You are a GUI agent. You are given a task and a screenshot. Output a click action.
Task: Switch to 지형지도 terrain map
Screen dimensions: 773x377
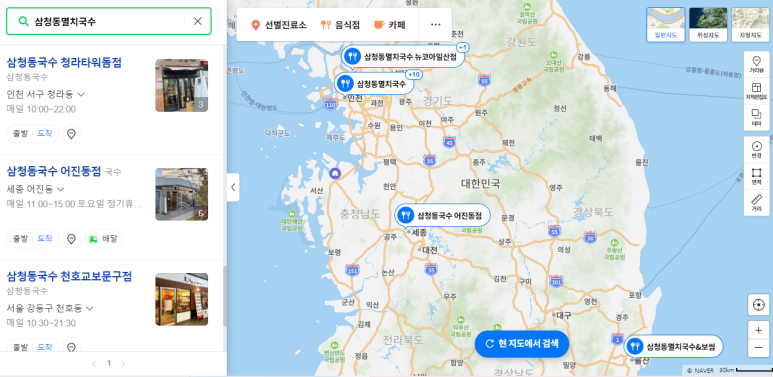750,25
